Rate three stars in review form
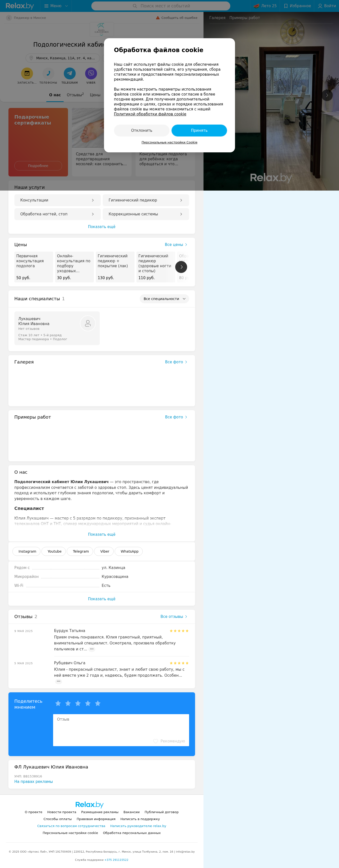Image resolution: width=339 pixels, height=868 pixels. 78,703
